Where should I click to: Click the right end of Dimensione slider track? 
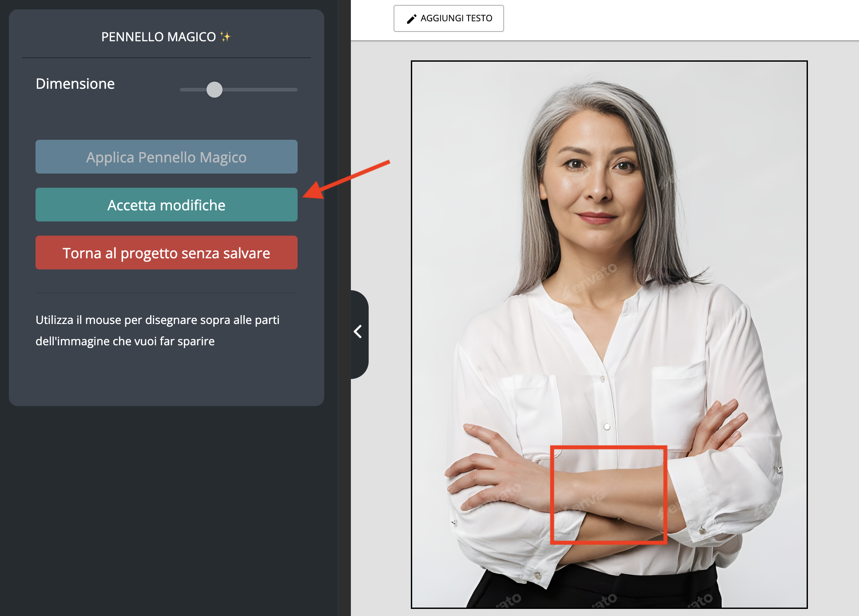click(295, 90)
